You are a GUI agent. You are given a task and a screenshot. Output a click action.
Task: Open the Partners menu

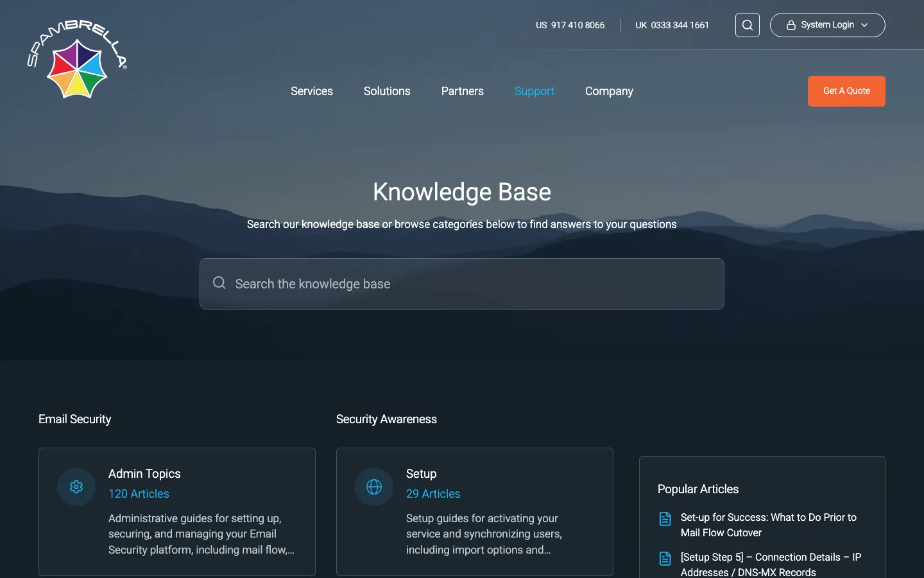[463, 91]
